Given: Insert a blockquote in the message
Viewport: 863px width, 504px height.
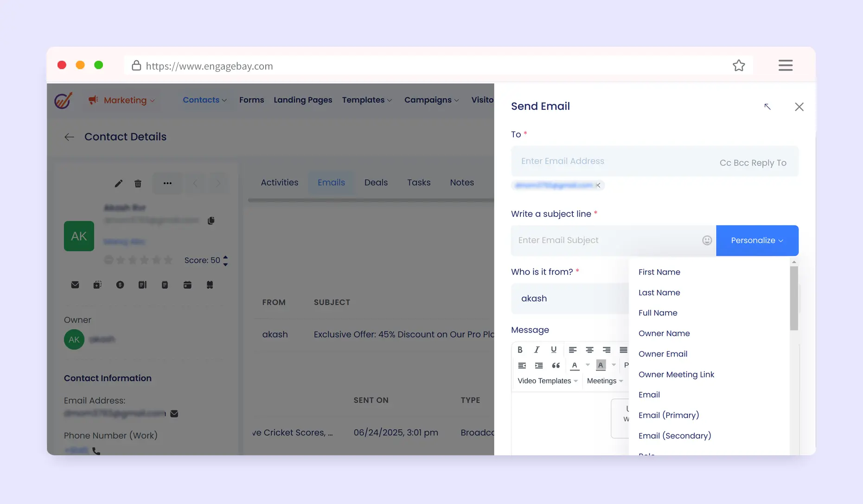Looking at the screenshot, I should (x=556, y=365).
